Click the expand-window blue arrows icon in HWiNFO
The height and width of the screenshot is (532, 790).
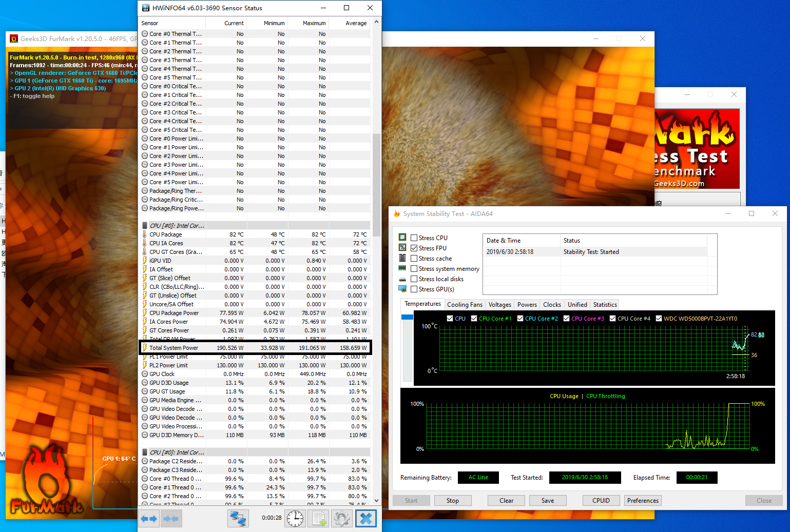(149, 519)
